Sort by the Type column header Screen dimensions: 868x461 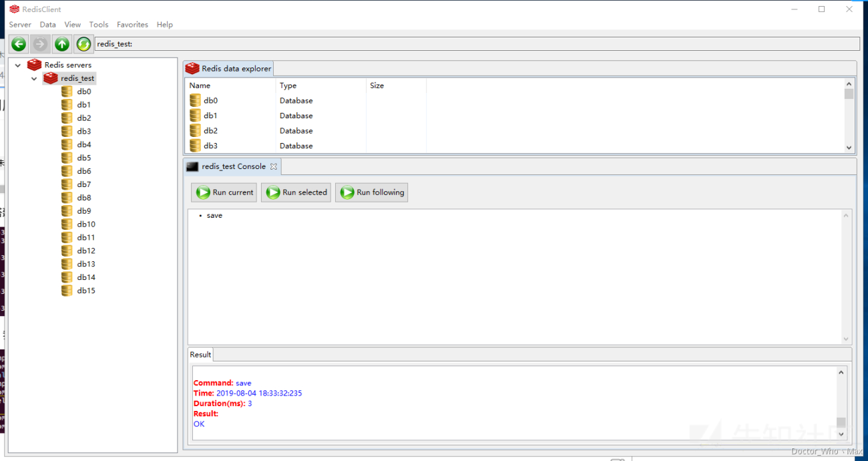pyautogui.click(x=320, y=86)
